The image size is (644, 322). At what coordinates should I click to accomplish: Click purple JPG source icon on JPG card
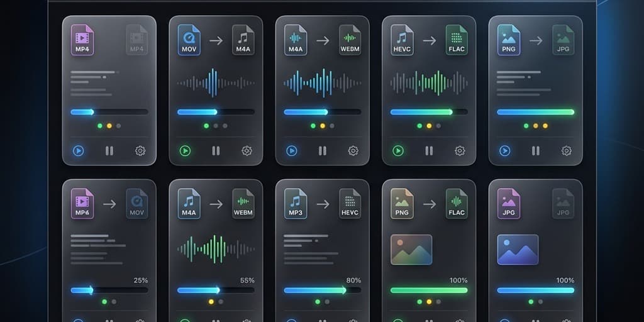click(509, 203)
